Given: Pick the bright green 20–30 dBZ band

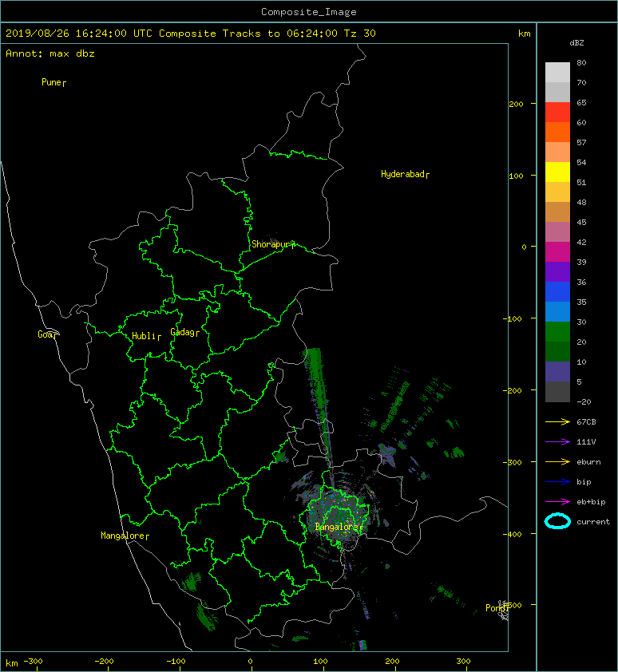Looking at the screenshot, I should tap(557, 332).
